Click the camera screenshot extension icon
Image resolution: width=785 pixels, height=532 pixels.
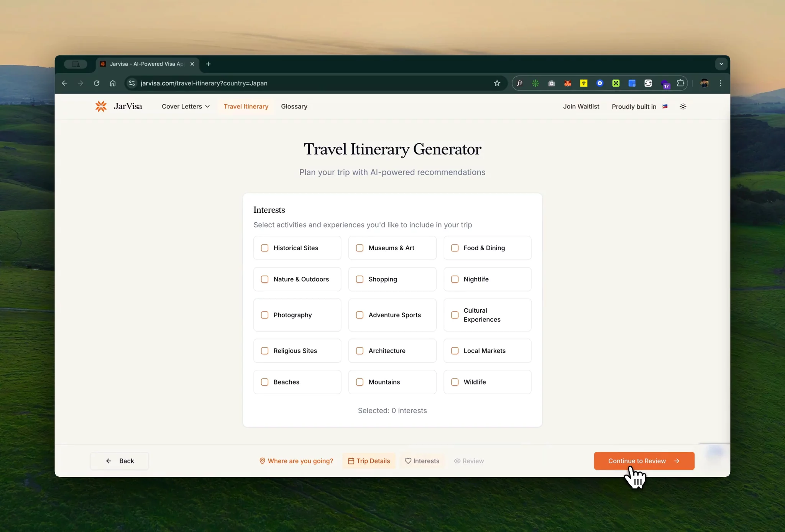pyautogui.click(x=552, y=83)
